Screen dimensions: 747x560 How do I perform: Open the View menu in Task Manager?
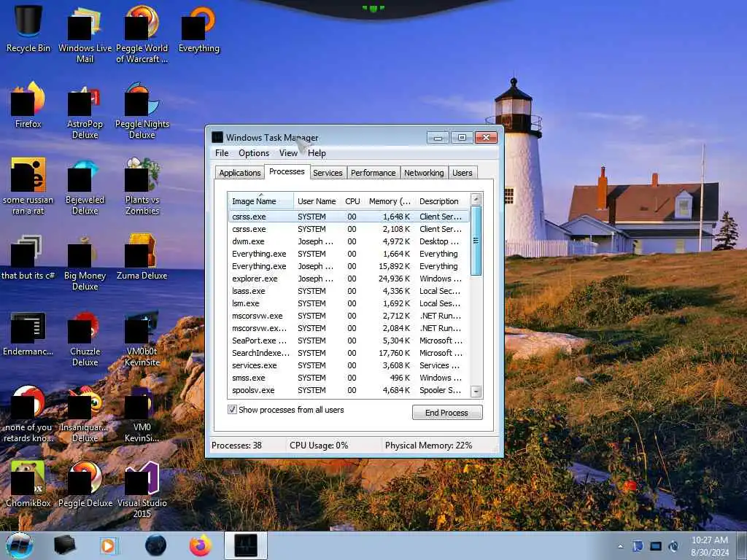click(x=288, y=153)
